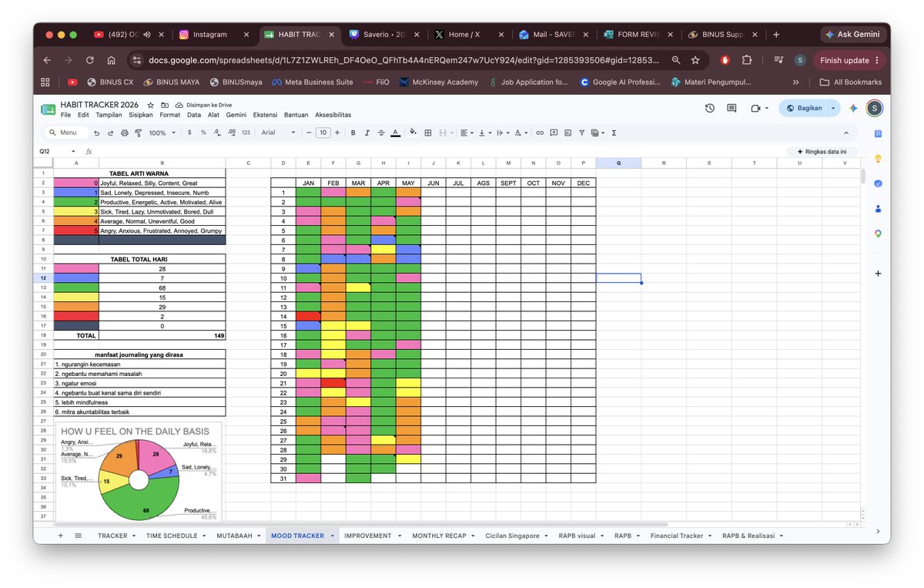This screenshot has width=924, height=588.
Task: Open the File menu
Action: [x=65, y=115]
